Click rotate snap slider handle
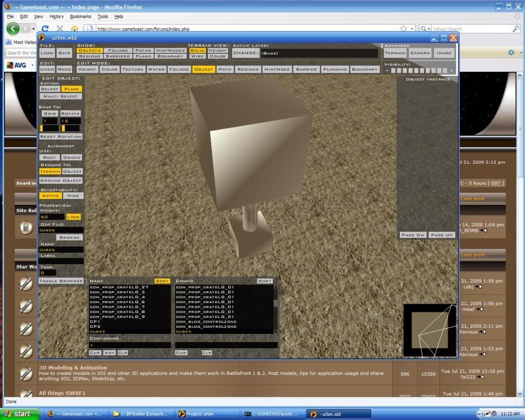 pyautogui.click(x=63, y=128)
